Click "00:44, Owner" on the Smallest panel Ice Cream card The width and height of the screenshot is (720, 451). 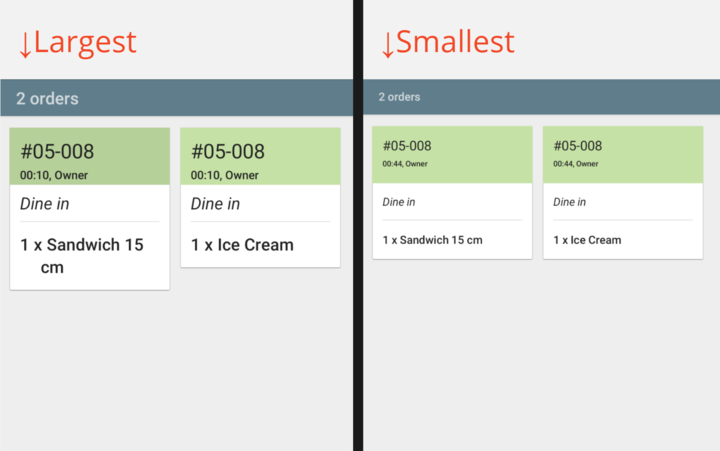pyautogui.click(x=576, y=164)
